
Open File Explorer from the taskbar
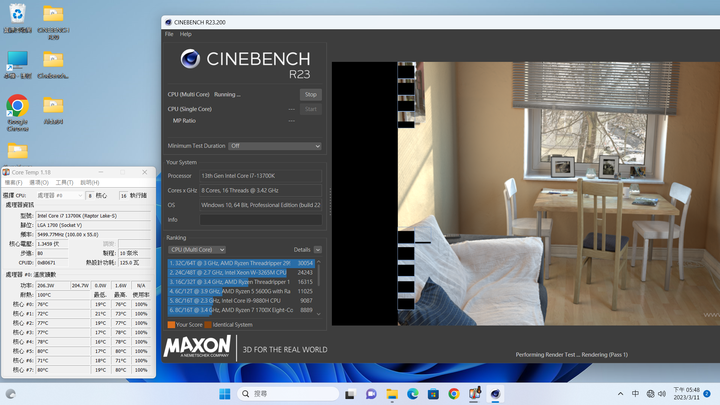point(392,394)
